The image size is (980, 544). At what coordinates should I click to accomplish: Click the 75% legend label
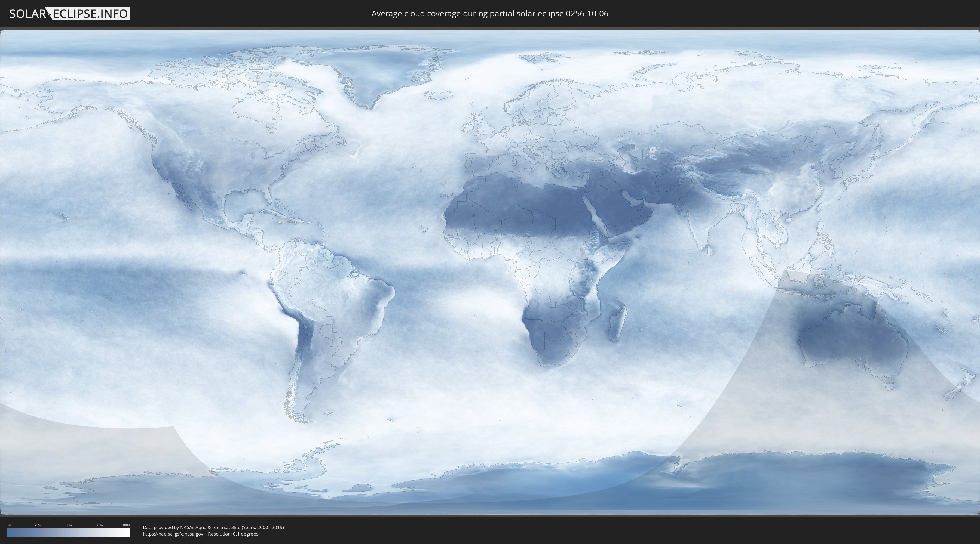(99, 525)
